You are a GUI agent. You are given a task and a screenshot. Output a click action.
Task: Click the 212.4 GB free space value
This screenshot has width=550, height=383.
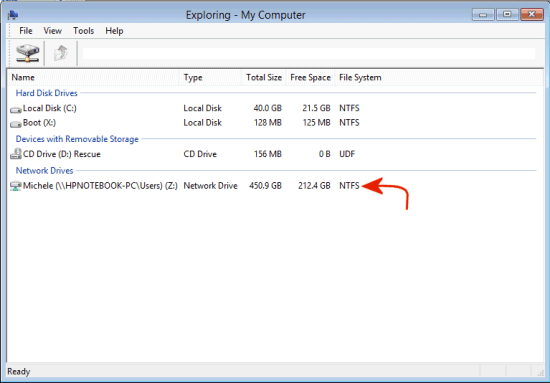[314, 186]
